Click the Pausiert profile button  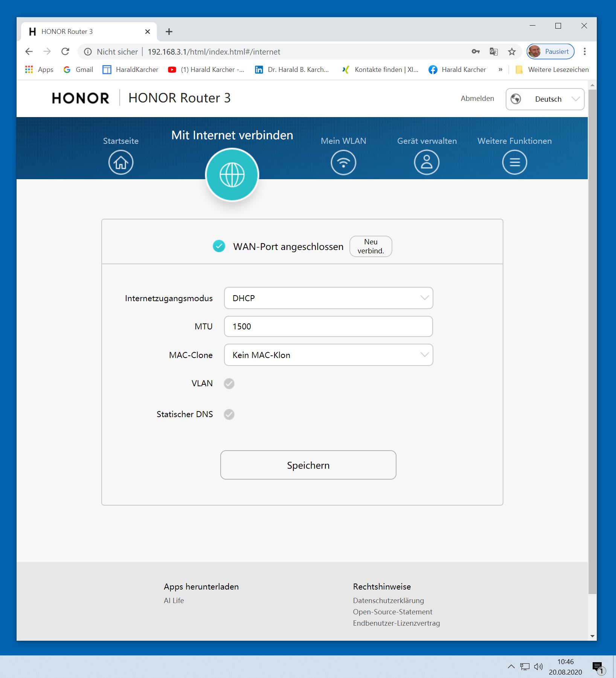(550, 52)
